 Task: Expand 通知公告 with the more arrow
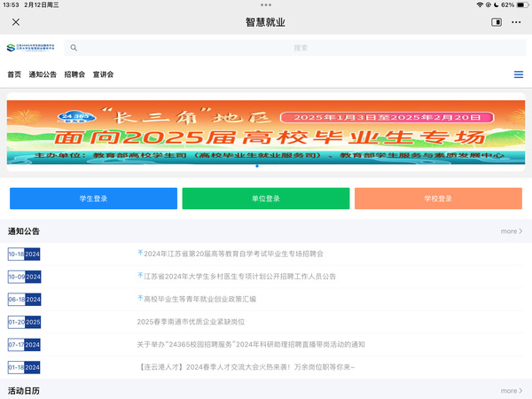(511, 231)
